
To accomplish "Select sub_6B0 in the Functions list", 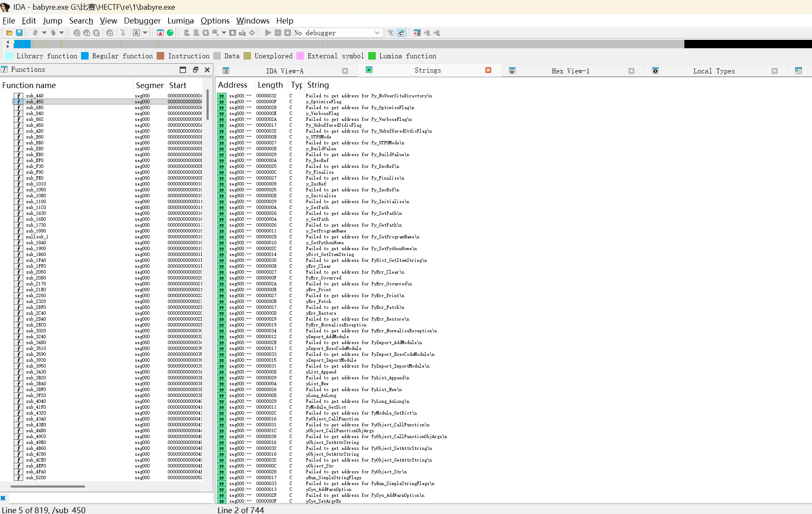I will (x=34, y=107).
